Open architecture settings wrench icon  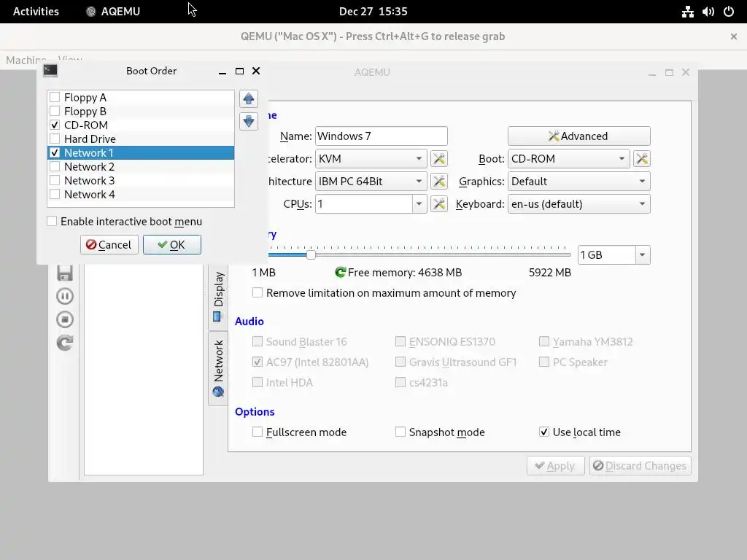438,182
